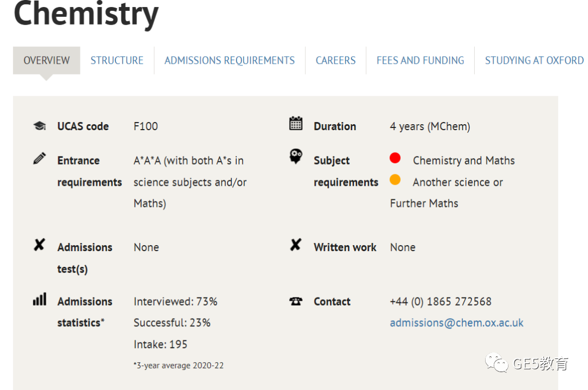The height and width of the screenshot is (390, 588).
Task: Click the 'Successful: 23%' statistic
Action: click(172, 323)
